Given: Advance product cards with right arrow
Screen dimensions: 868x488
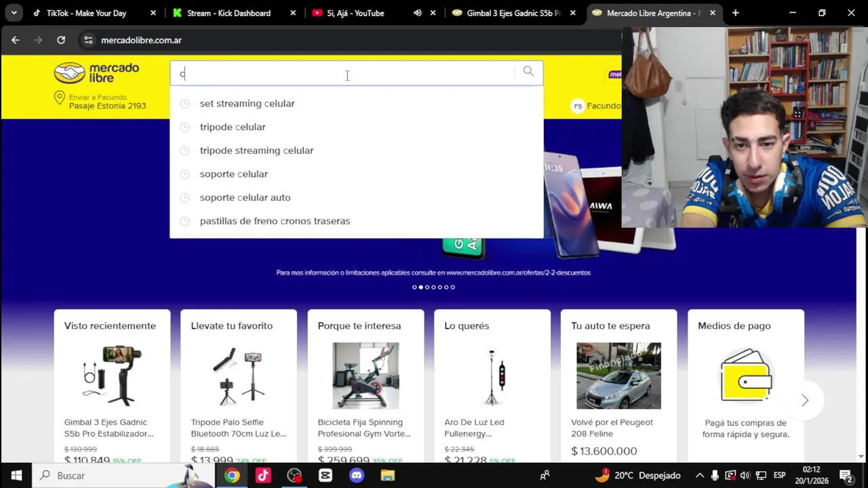Looking at the screenshot, I should pyautogui.click(x=805, y=401).
